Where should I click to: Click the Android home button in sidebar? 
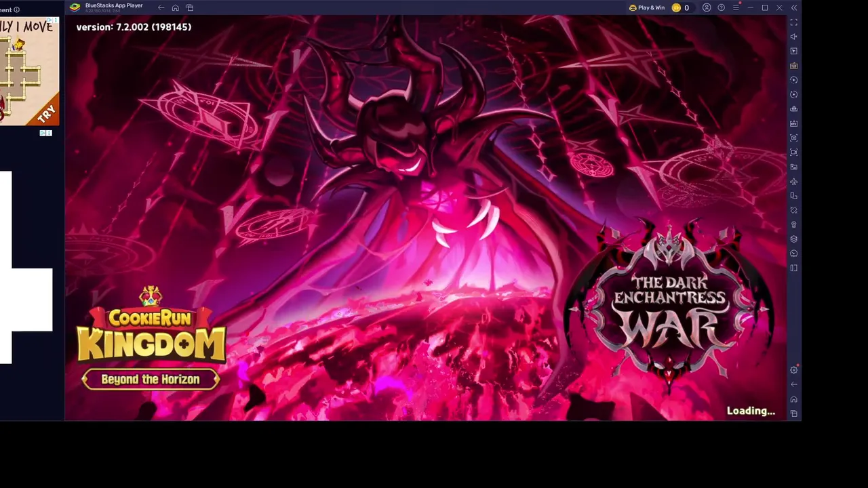tap(794, 399)
